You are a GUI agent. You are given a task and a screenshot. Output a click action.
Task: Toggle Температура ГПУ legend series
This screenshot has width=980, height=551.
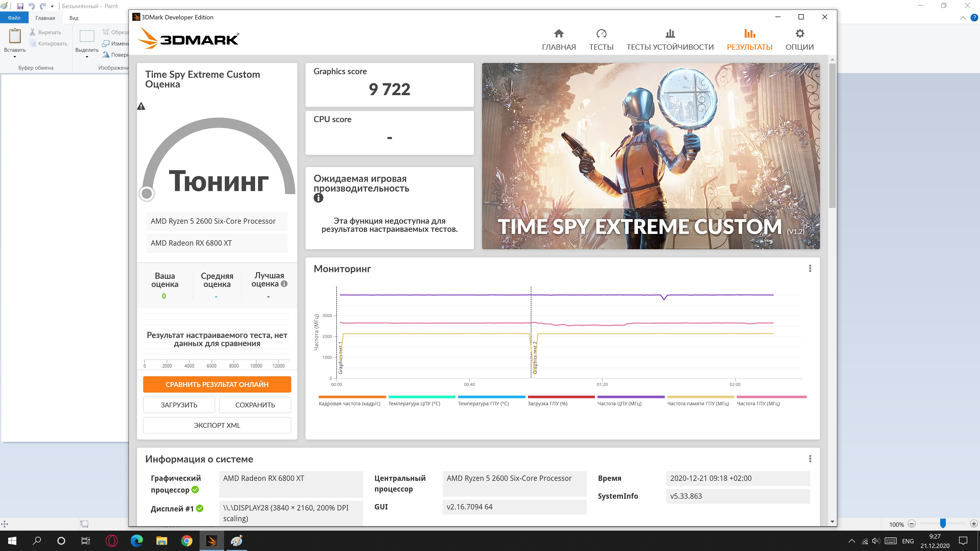pyautogui.click(x=483, y=404)
